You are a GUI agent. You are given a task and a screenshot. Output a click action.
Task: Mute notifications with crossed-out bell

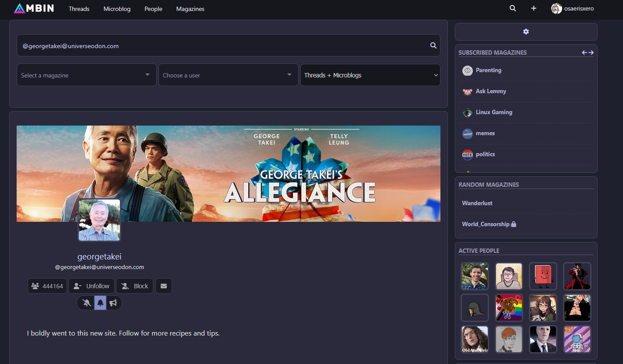coord(87,303)
